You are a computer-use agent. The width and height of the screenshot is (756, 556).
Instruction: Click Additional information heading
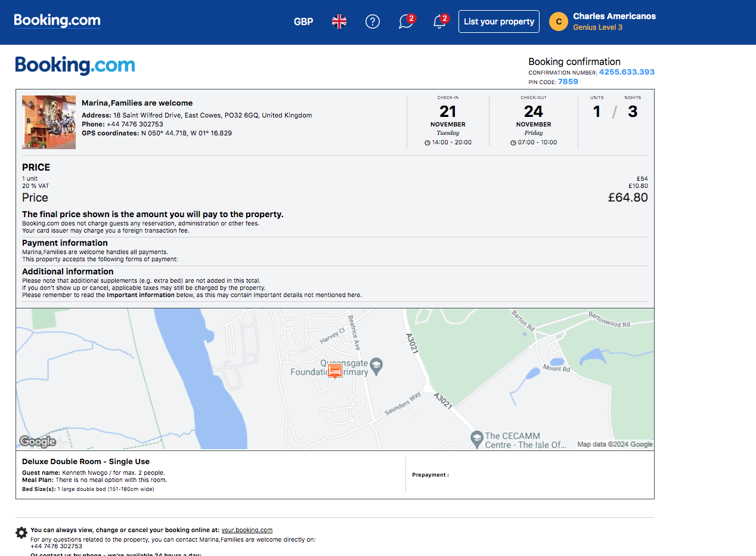pos(68,271)
